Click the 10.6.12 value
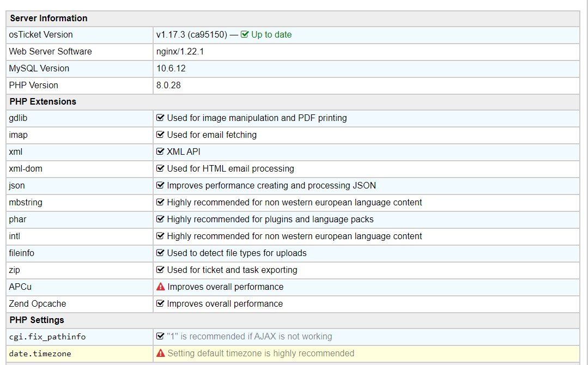Viewport: 588px width, 365px height. coord(171,68)
